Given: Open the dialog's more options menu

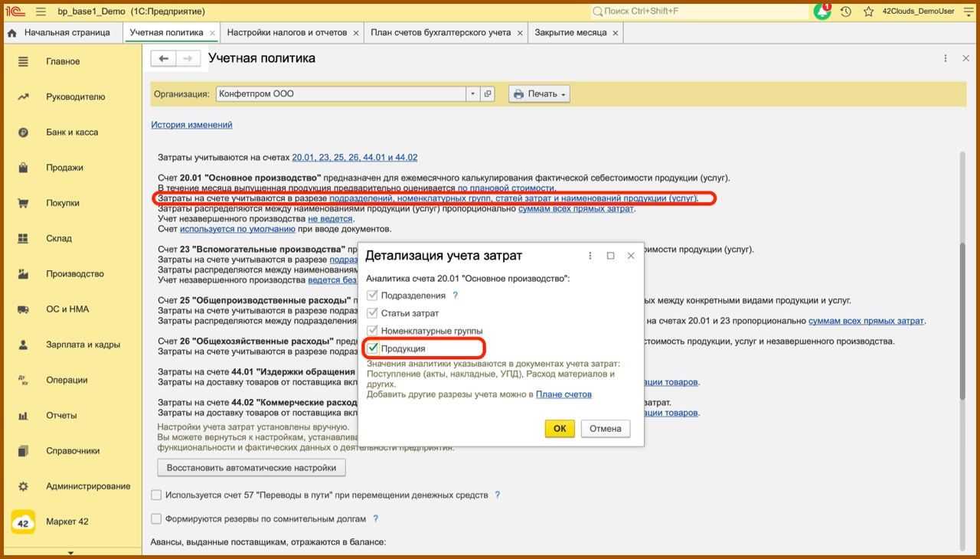Looking at the screenshot, I should click(590, 256).
